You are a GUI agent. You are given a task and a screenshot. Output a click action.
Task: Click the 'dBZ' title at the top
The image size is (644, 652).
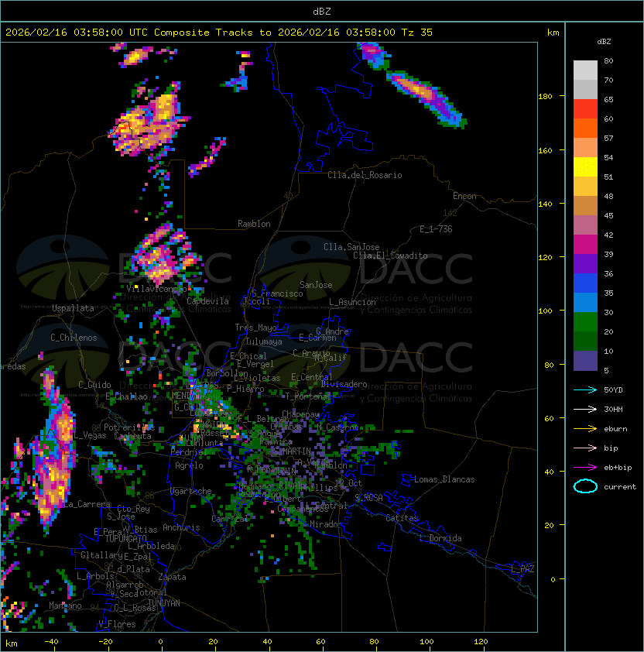click(322, 11)
